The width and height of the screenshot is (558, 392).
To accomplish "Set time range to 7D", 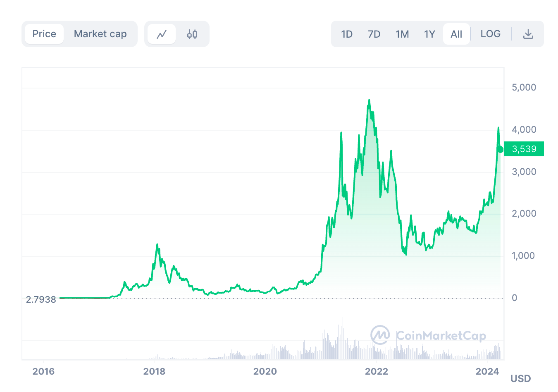I will coord(374,34).
